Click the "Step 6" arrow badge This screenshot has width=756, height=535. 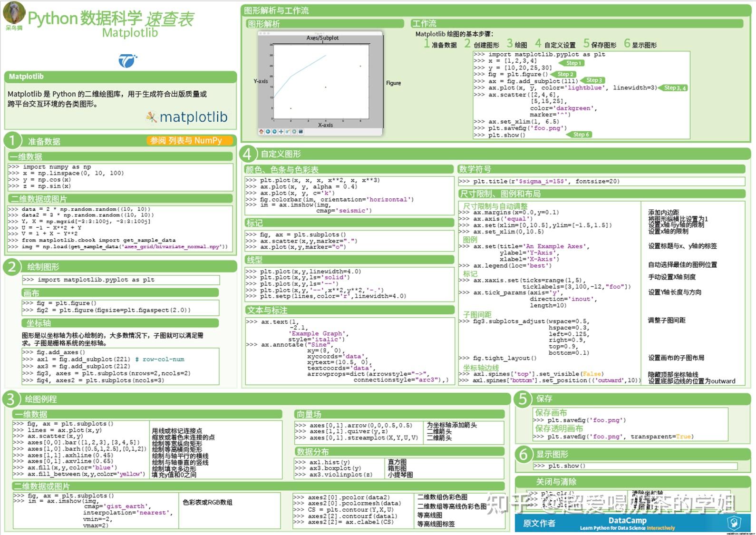pos(580,135)
